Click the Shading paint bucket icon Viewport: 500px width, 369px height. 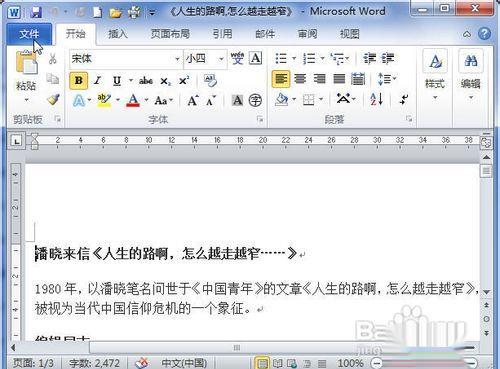pyautogui.click(x=282, y=99)
